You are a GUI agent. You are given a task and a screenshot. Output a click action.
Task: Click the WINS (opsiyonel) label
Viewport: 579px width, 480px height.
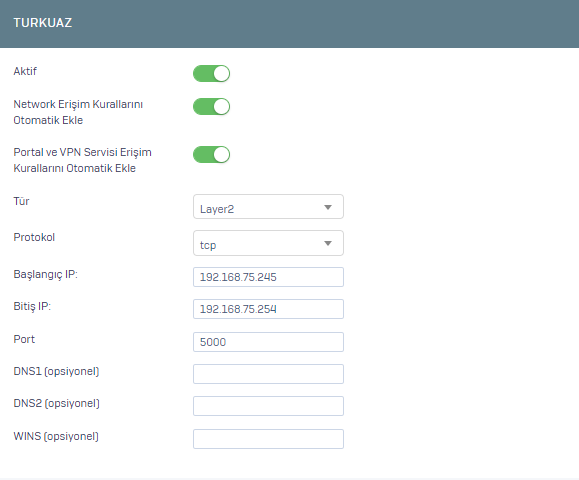[x=56, y=436]
